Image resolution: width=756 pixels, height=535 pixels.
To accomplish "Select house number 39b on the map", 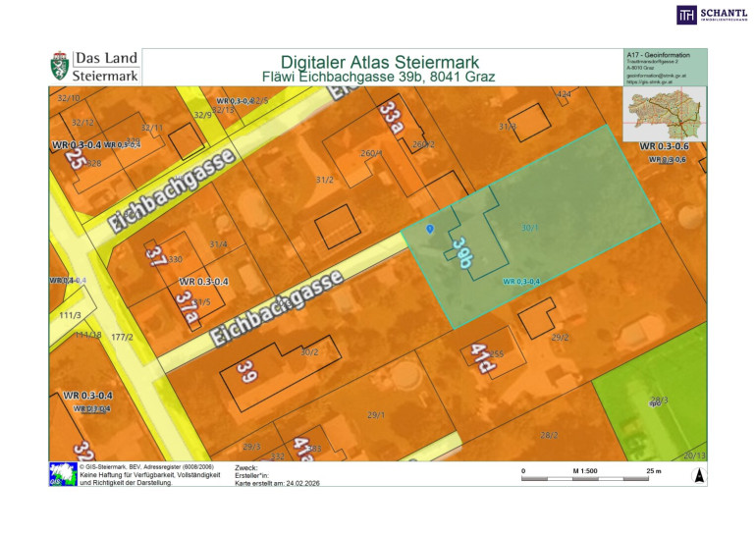I will pos(463,252).
